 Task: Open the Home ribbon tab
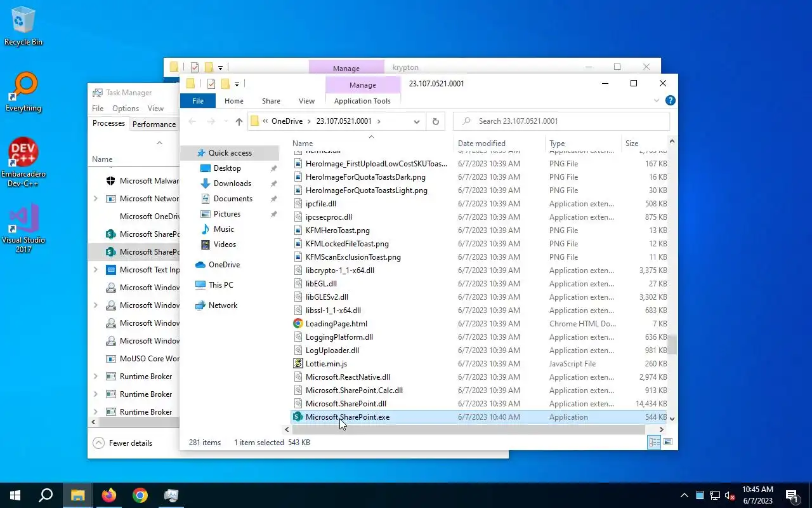point(233,101)
